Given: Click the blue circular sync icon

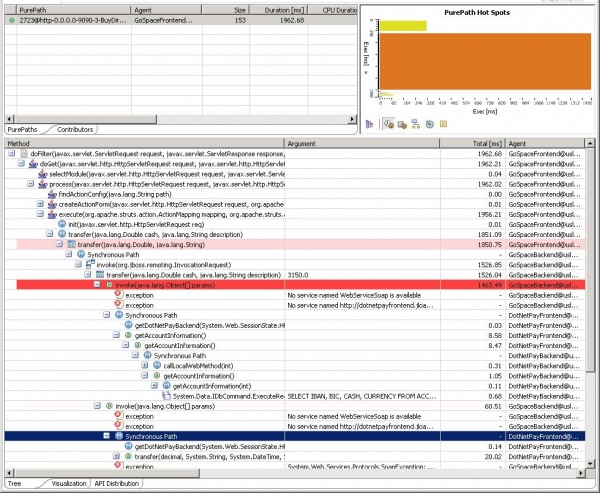Looking at the screenshot, I should 430,124.
